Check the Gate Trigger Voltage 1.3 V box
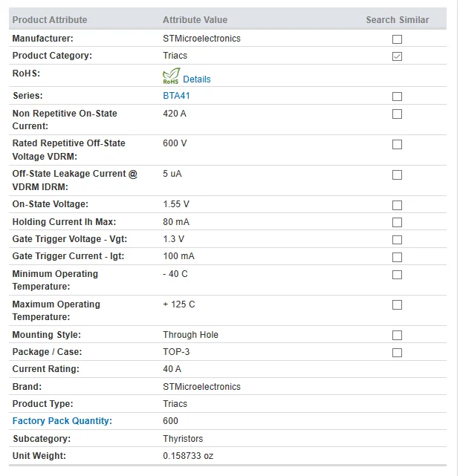Screen dimensions: 460x476 397,240
